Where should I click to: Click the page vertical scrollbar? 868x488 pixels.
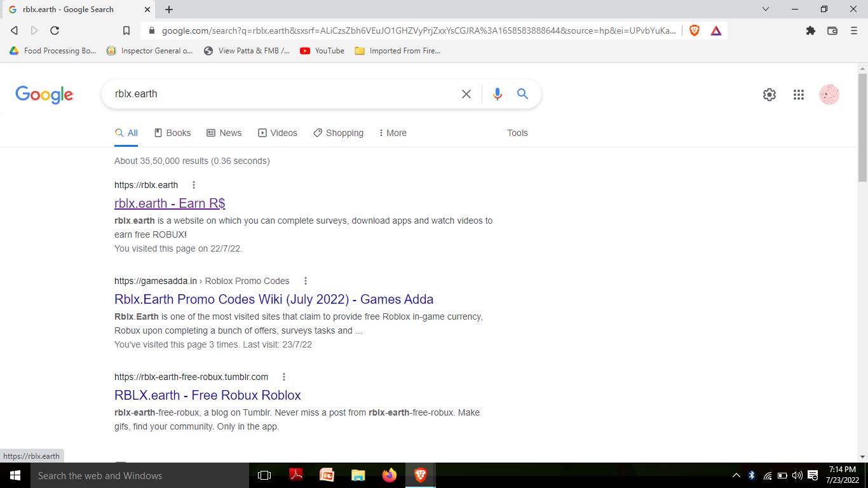pyautogui.click(x=862, y=126)
